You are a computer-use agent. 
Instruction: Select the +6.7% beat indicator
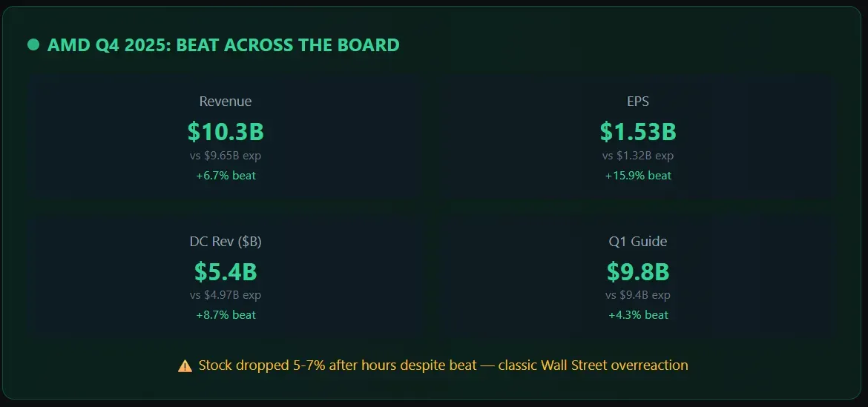click(226, 176)
